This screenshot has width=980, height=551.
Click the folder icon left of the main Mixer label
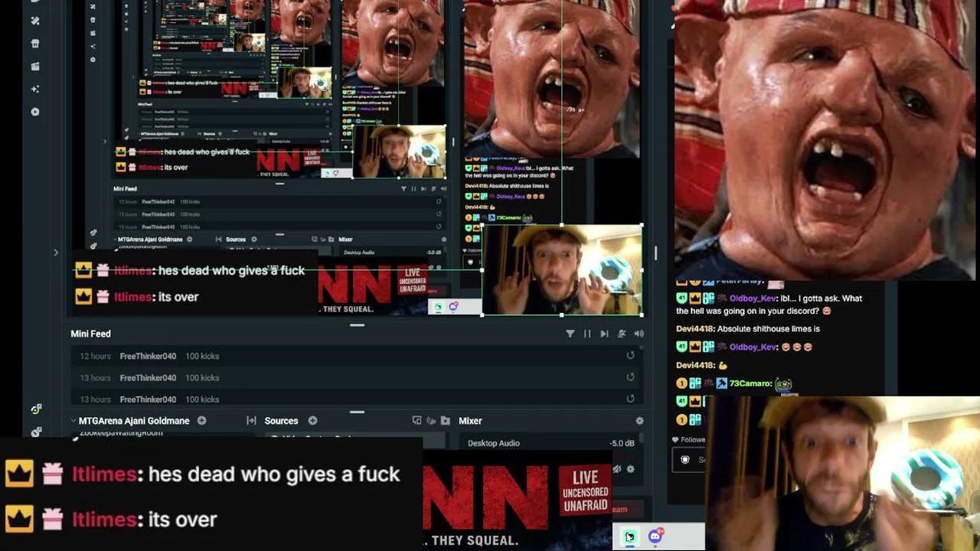click(x=445, y=421)
